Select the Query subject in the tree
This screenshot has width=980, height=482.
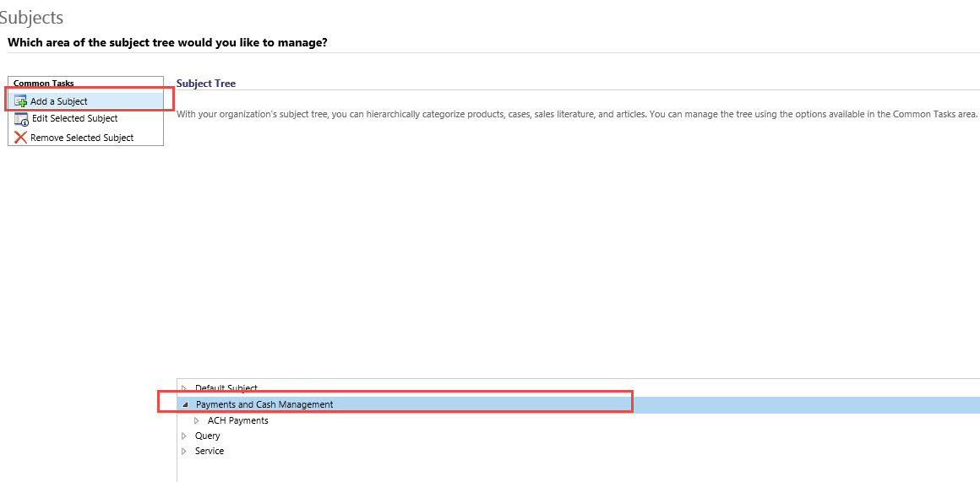point(207,436)
